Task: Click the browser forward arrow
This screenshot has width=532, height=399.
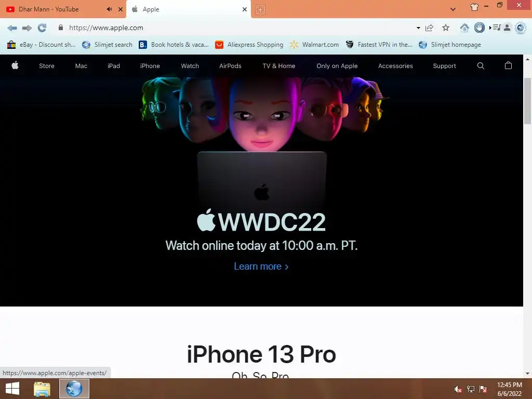Action: [x=27, y=28]
